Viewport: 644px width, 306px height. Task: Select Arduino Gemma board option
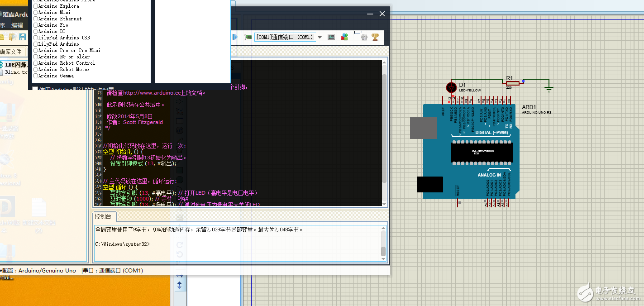tap(53, 76)
